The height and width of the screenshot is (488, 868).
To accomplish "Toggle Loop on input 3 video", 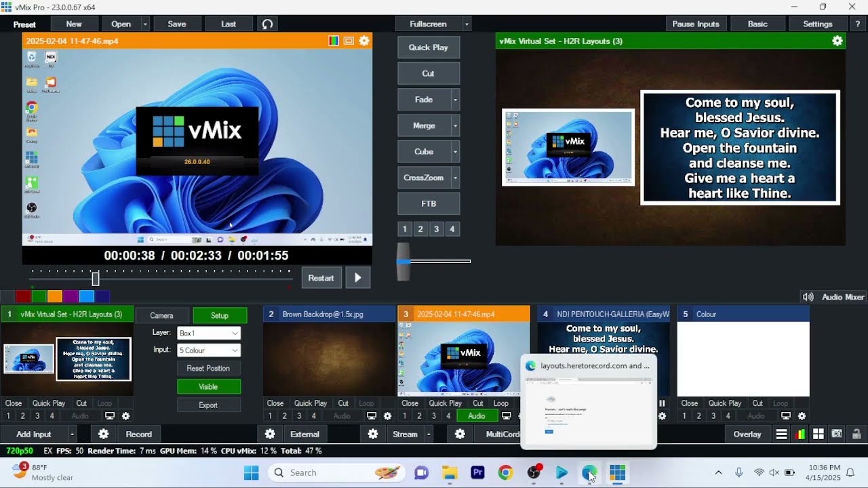I will click(500, 403).
